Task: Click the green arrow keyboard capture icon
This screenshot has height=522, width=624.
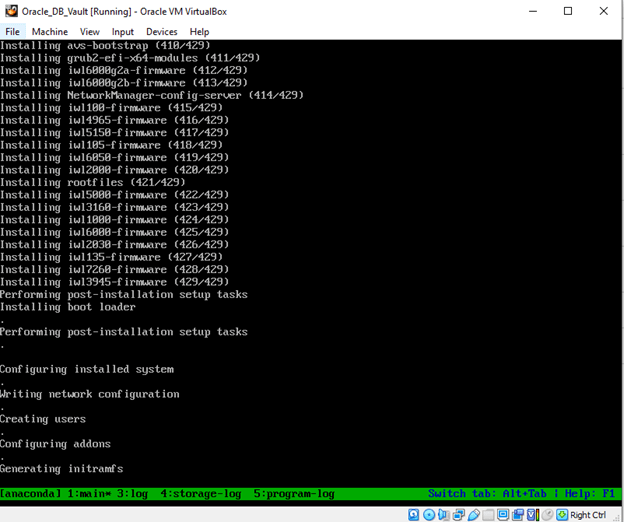Action: (562, 515)
